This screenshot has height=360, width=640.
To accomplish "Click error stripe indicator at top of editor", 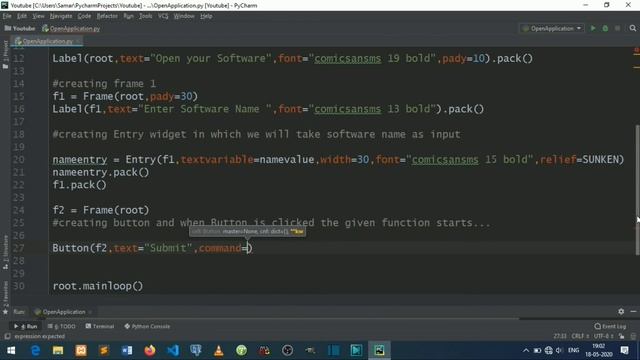I will 636,51.
